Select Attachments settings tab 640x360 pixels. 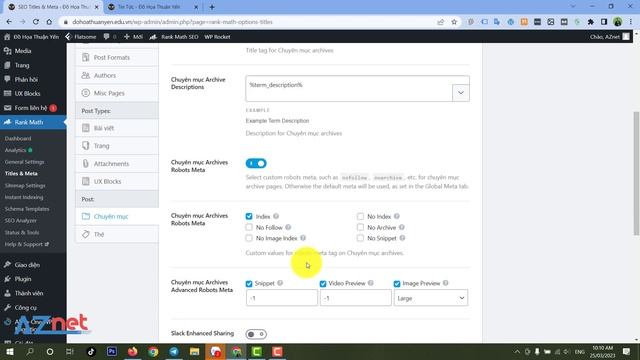click(x=117, y=164)
